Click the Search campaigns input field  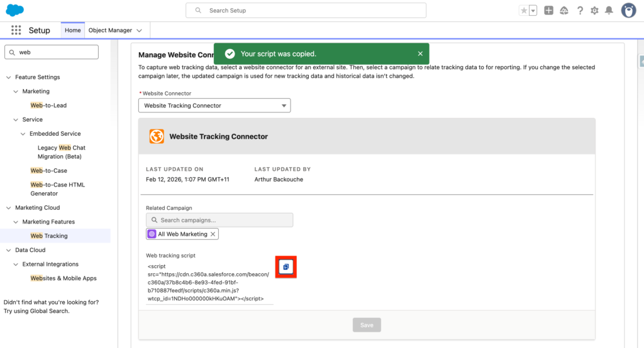(x=219, y=220)
